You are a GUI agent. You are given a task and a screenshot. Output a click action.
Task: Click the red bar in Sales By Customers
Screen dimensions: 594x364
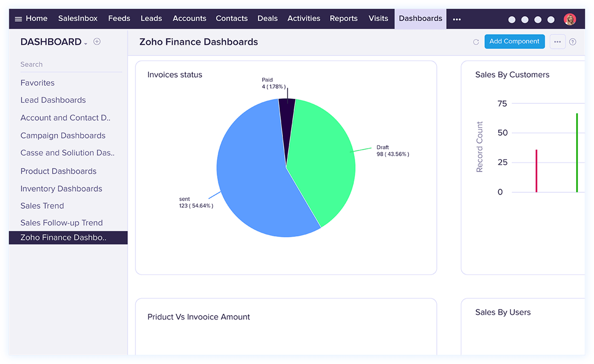(x=536, y=171)
